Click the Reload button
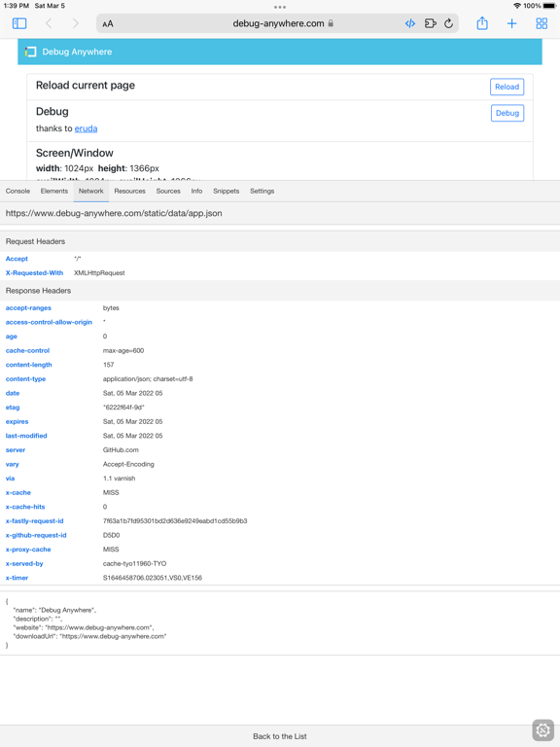The image size is (560, 747). (x=507, y=87)
